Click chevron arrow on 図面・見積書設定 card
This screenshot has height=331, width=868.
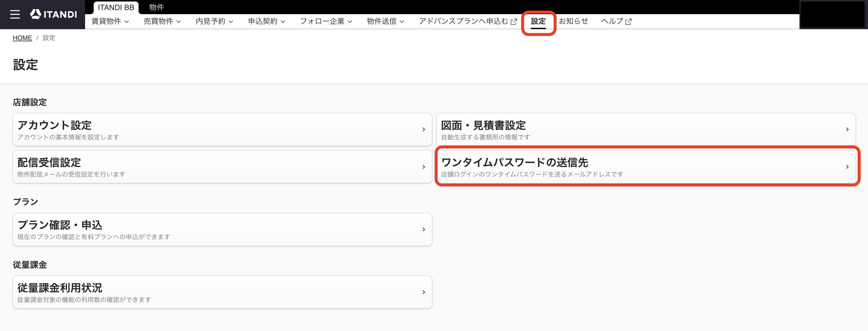847,130
